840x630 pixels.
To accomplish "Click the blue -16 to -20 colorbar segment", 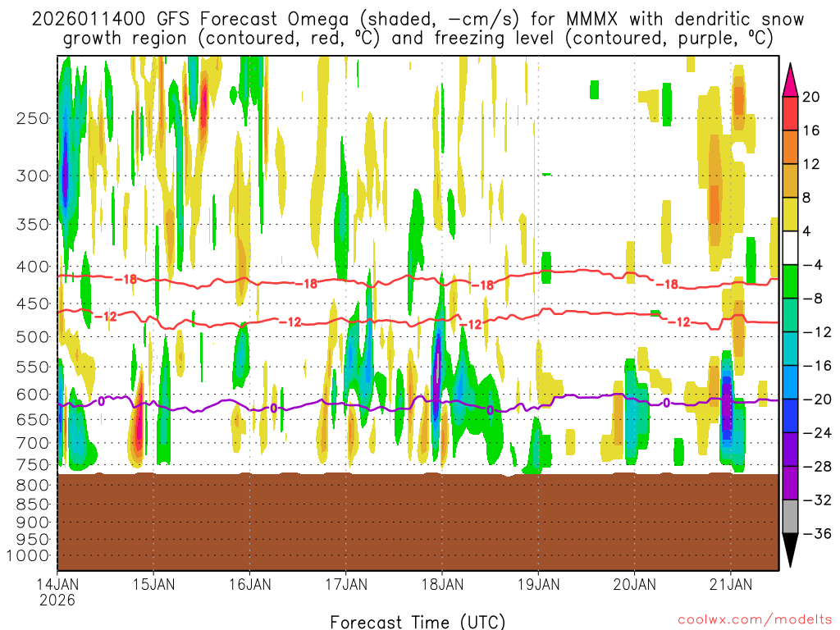I will [790, 382].
